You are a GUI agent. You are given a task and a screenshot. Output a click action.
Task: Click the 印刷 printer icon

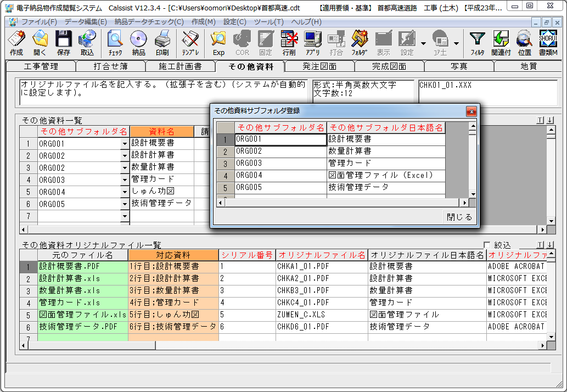(x=162, y=43)
